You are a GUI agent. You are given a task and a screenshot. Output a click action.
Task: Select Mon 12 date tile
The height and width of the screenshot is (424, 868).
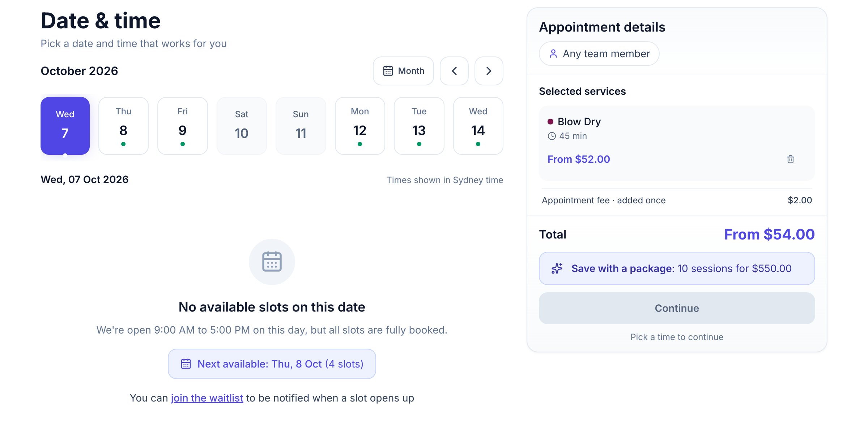click(x=360, y=126)
